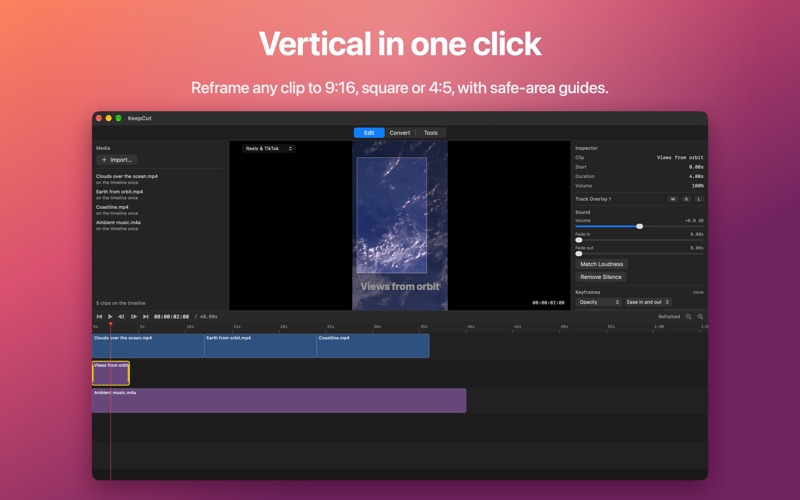
Task: Click the Fade in slider handle
Action: click(x=579, y=240)
